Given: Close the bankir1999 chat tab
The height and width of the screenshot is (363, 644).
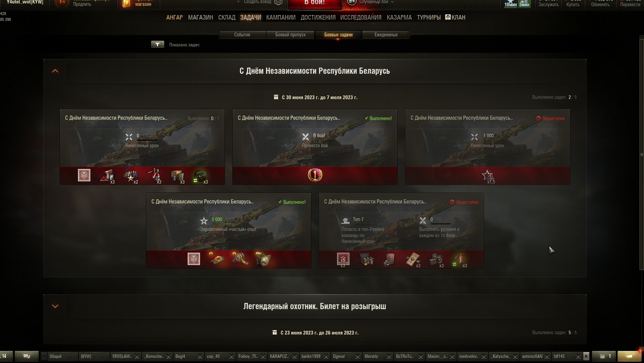Looking at the screenshot, I should coord(326,356).
